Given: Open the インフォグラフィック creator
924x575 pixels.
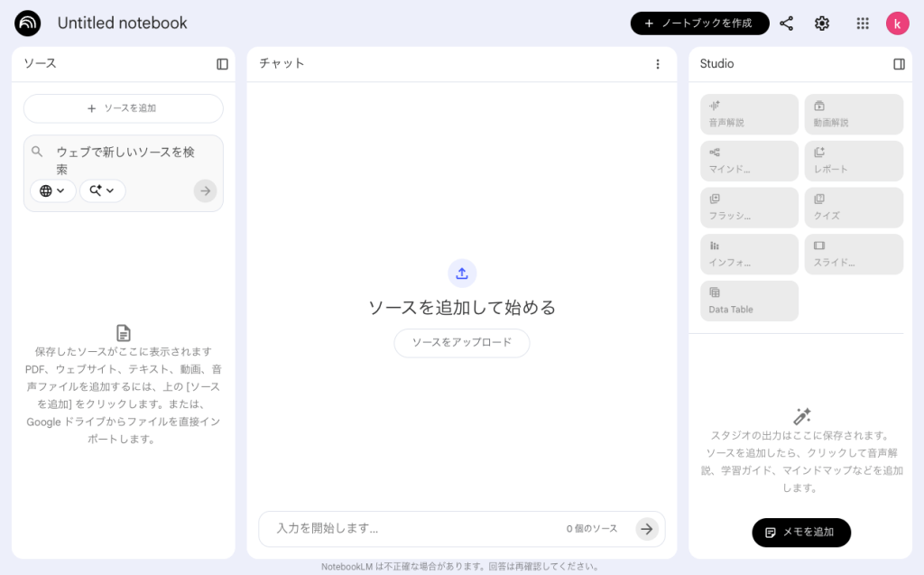Looking at the screenshot, I should [x=749, y=254].
